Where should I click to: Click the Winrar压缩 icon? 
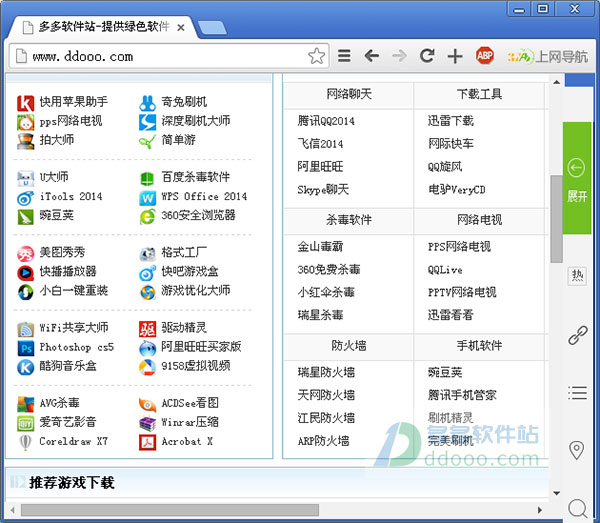coord(147,424)
